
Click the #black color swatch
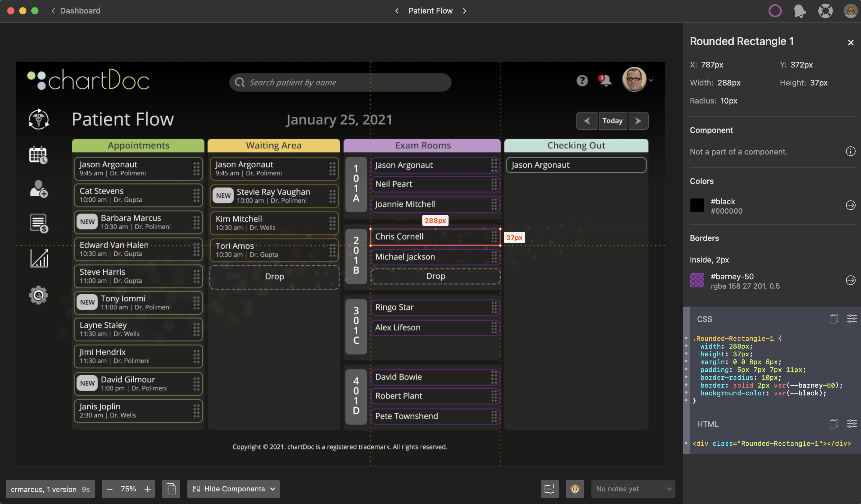click(x=697, y=205)
